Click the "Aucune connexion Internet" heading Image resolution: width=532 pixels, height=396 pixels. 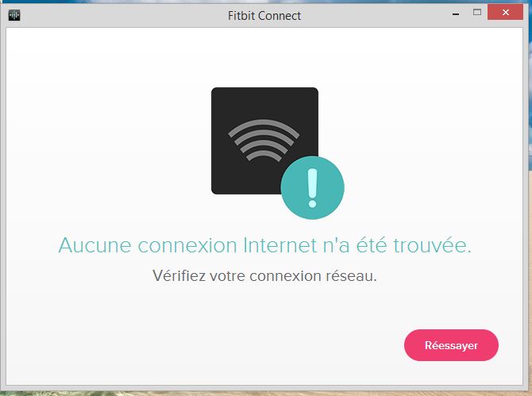click(x=265, y=245)
